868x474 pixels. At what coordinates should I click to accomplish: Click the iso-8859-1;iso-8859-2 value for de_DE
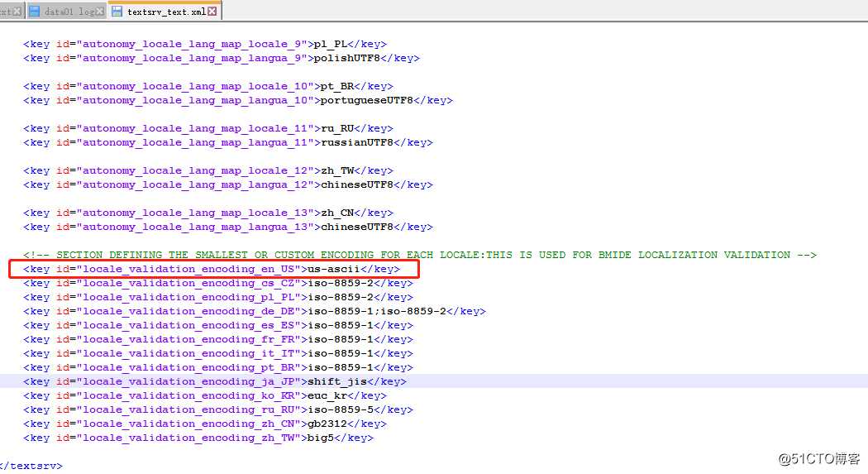point(376,311)
